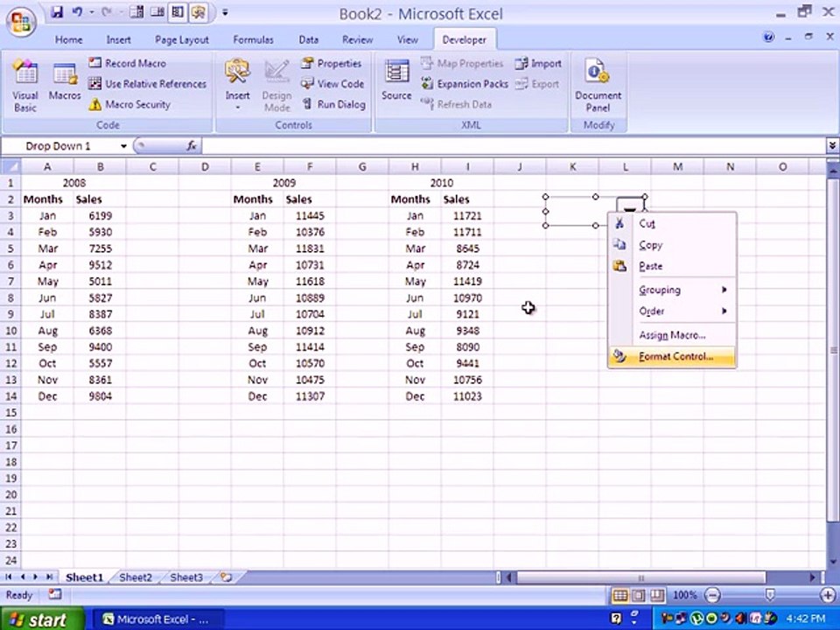Open the Document Panel
This screenshot has width=840, height=630.
click(x=598, y=86)
